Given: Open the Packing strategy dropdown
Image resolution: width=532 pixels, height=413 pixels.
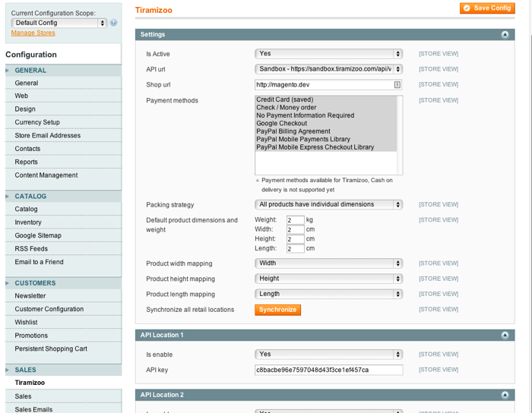Looking at the screenshot, I should [328, 205].
